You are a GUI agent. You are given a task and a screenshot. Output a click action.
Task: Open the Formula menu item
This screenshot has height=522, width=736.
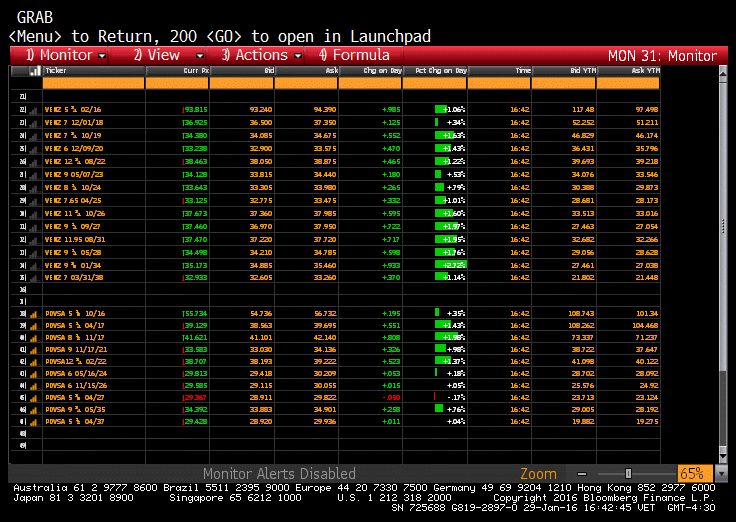point(354,55)
